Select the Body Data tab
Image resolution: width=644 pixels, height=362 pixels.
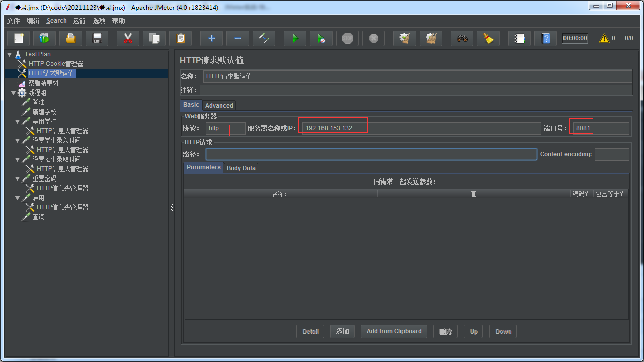pyautogui.click(x=241, y=168)
